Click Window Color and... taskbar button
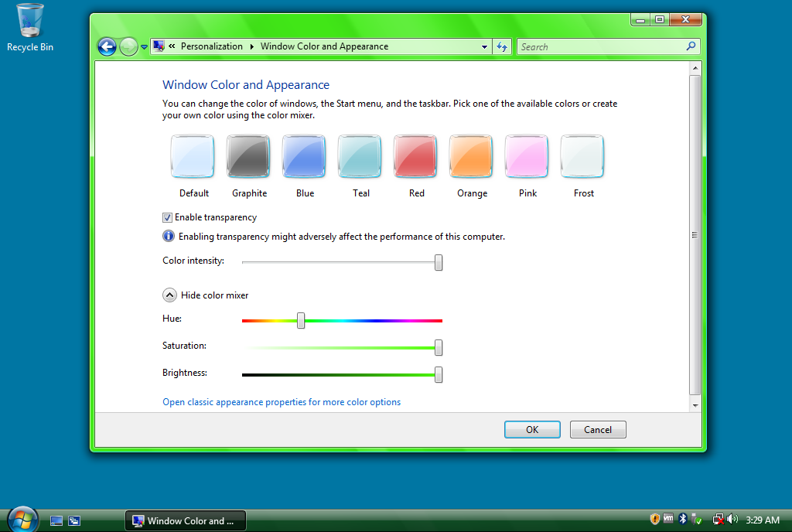The image size is (792, 532). click(x=186, y=520)
